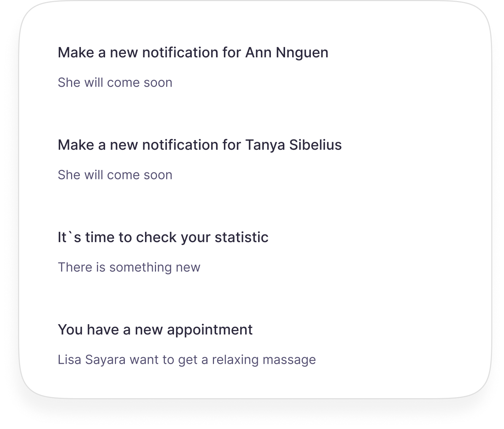
Task: Click "She will come soon" under Ann Nnguen
Action: [x=115, y=82]
